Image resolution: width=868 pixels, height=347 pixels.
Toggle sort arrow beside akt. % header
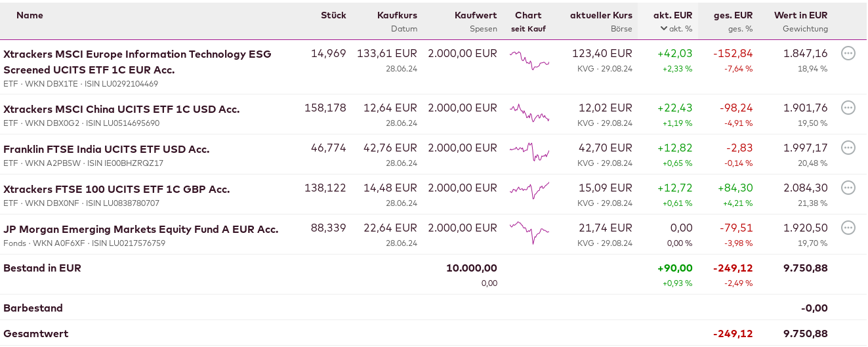tap(664, 29)
